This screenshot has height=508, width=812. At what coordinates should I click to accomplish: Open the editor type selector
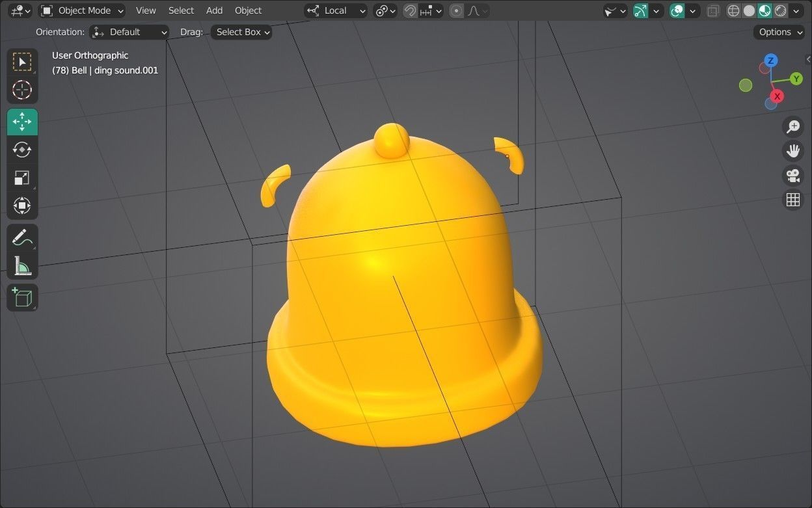point(21,10)
